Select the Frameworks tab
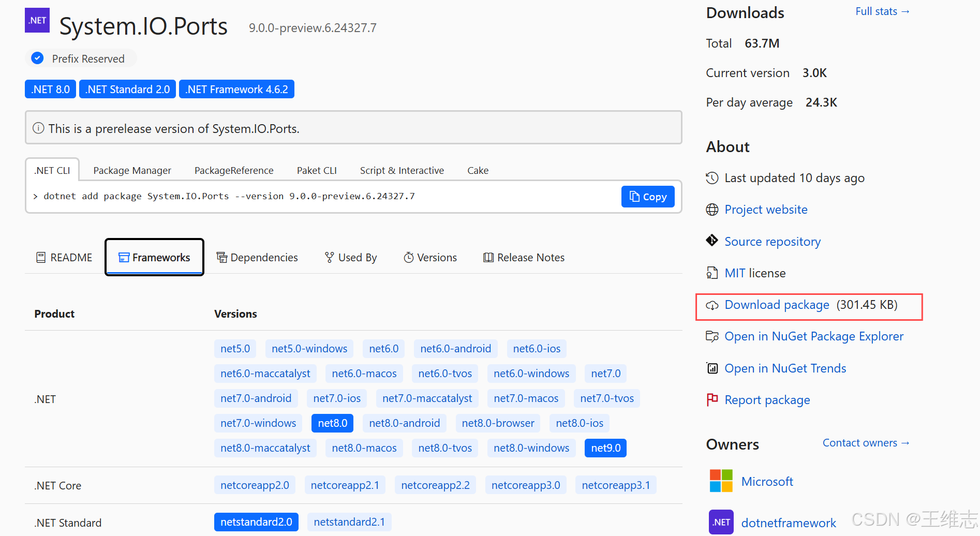 (154, 257)
